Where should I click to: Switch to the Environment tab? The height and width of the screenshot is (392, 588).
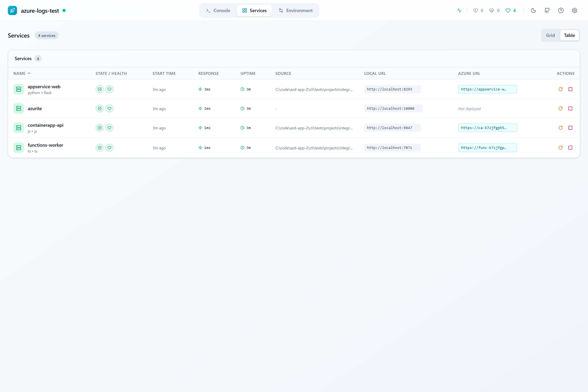pyautogui.click(x=295, y=10)
